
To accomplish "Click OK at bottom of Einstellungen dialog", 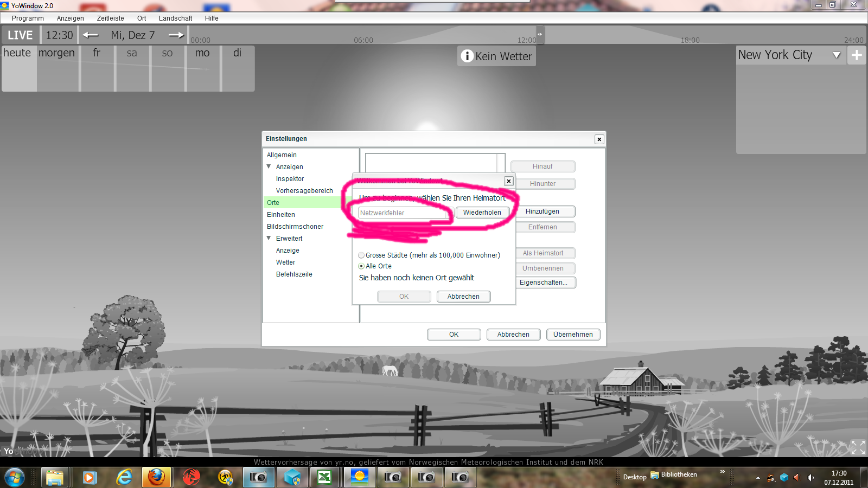I will pos(454,335).
